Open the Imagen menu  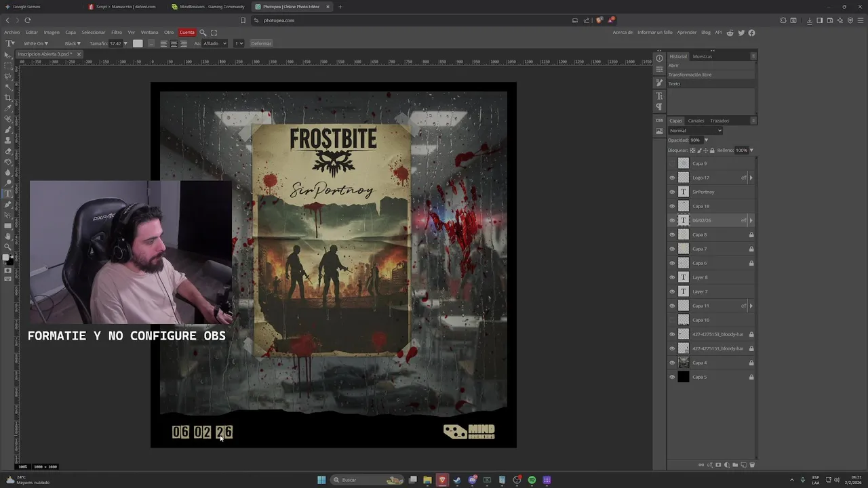[x=52, y=33]
